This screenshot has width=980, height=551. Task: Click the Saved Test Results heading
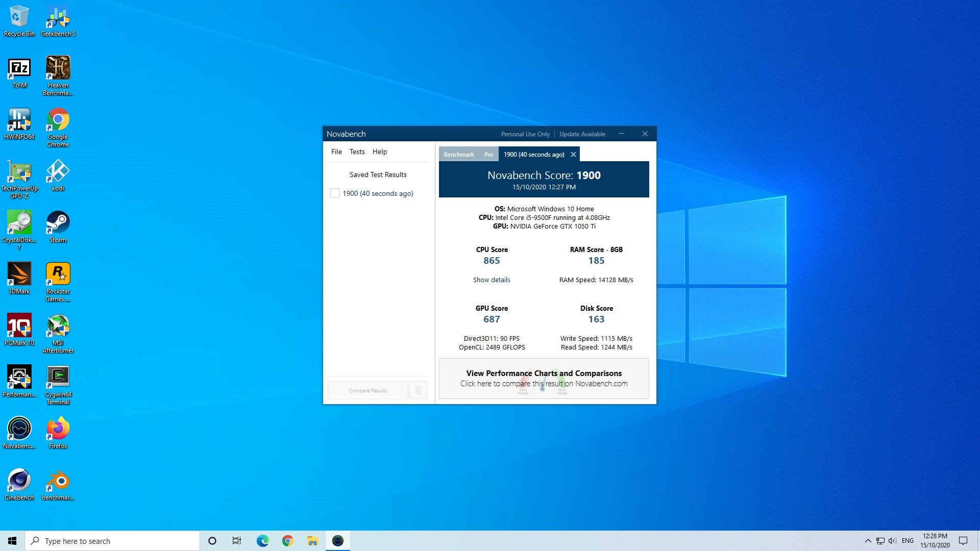click(x=378, y=174)
